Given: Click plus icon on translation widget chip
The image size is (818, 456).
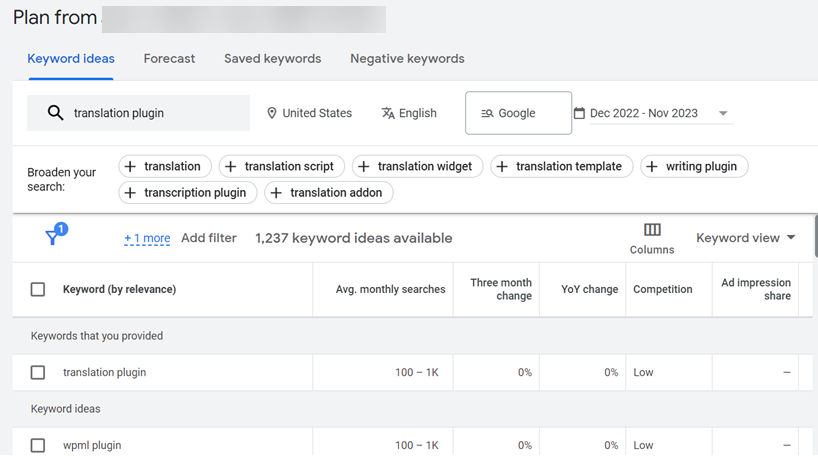Looking at the screenshot, I should click(364, 166).
